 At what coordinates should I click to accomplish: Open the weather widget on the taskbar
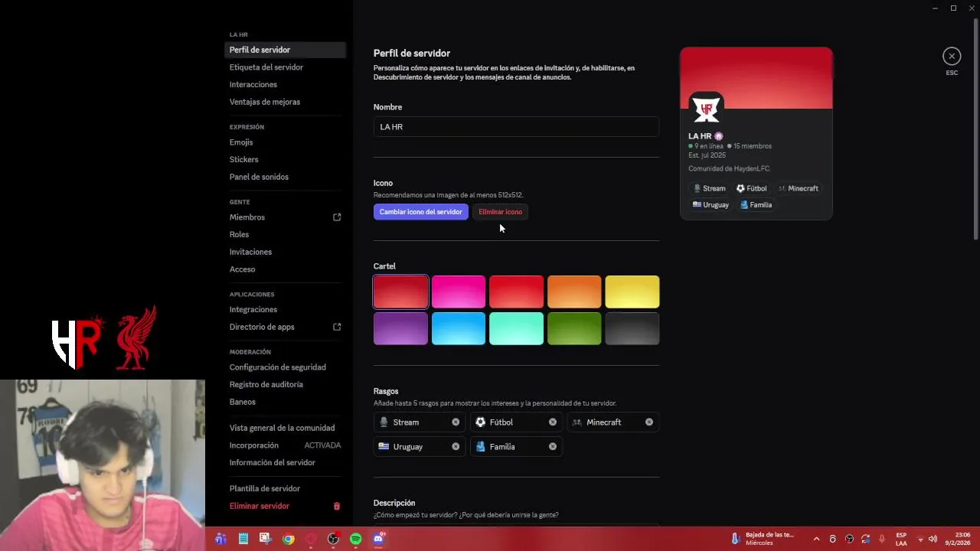(763, 539)
